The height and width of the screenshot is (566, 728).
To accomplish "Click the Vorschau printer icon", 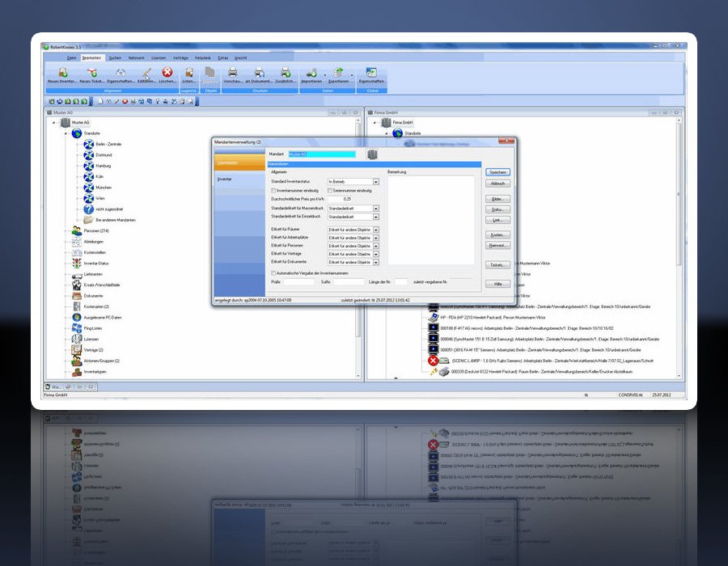I will [x=233, y=73].
